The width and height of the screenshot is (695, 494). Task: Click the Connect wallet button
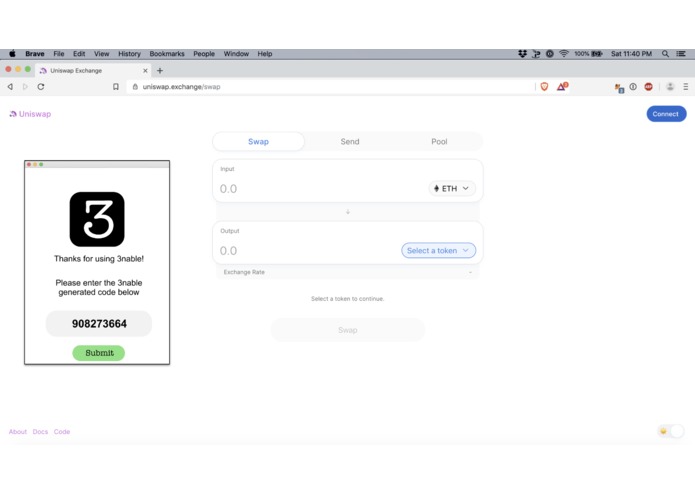point(666,114)
